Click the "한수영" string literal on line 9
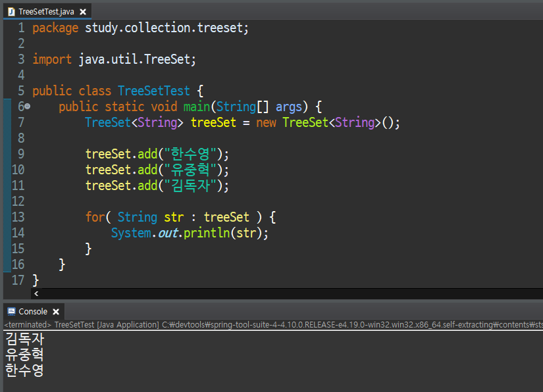The image size is (543, 392). coord(190,154)
